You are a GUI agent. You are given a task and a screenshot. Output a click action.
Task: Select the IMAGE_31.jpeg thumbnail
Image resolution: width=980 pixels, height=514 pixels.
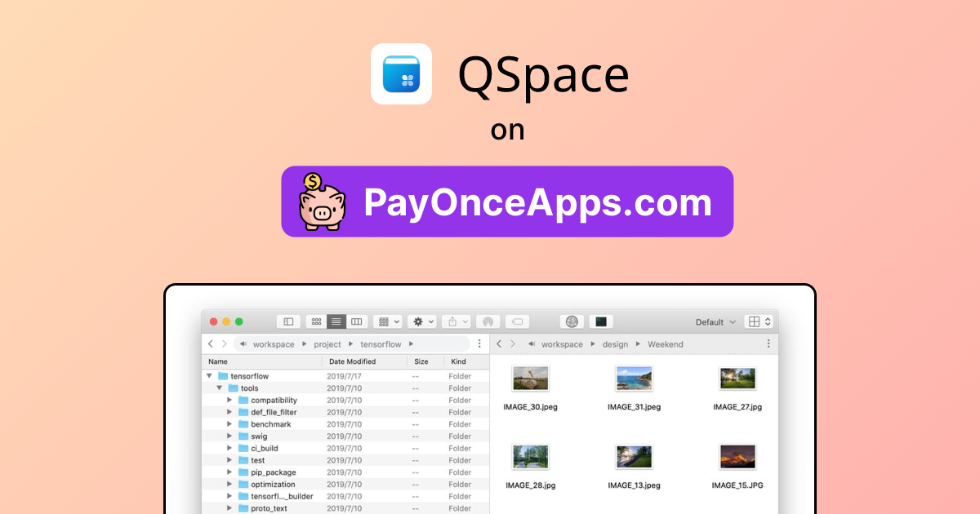point(635,377)
